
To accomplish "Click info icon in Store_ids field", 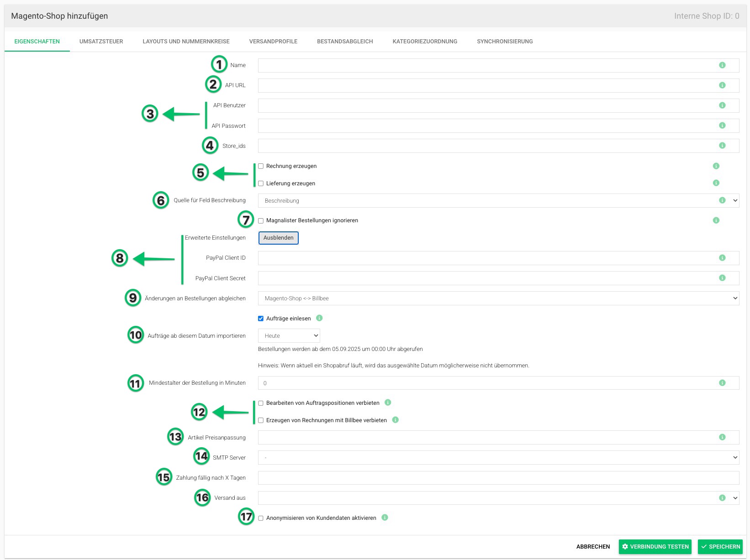I will [722, 146].
